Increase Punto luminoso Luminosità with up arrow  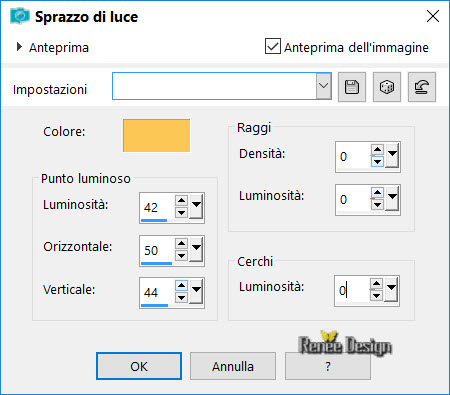181,200
